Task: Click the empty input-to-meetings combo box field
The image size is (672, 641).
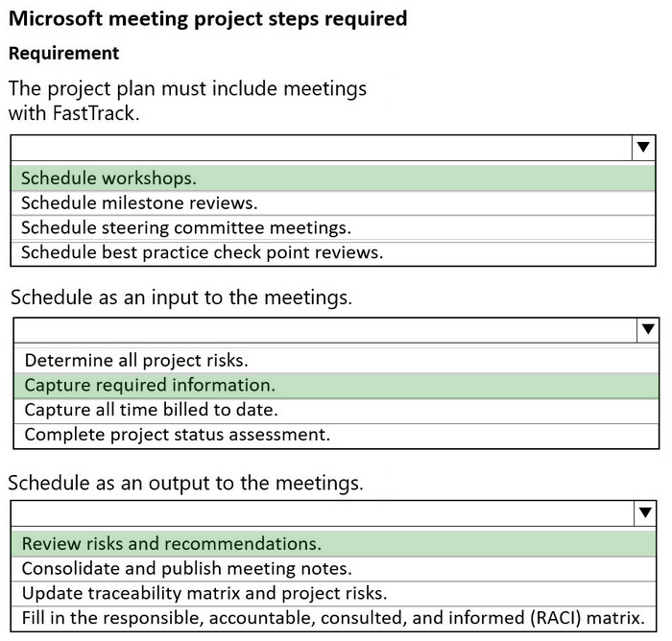Action: [325, 330]
